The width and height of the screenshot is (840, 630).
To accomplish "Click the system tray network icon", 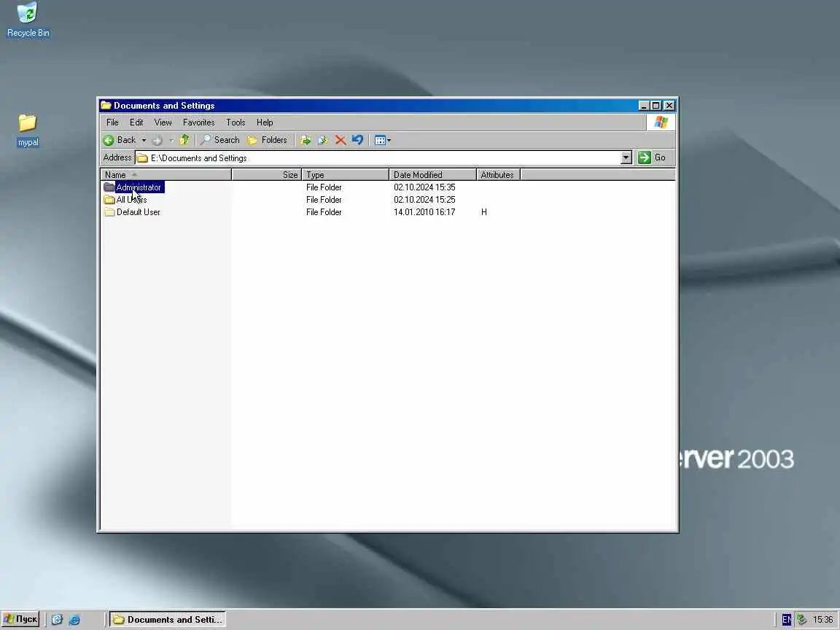I will click(801, 619).
